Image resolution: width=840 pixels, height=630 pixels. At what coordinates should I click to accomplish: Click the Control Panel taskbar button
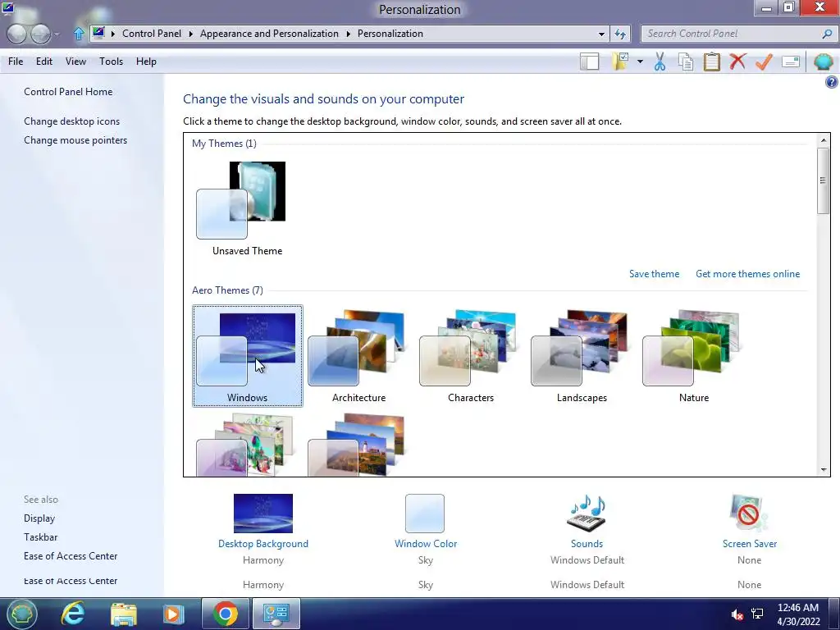(x=276, y=614)
